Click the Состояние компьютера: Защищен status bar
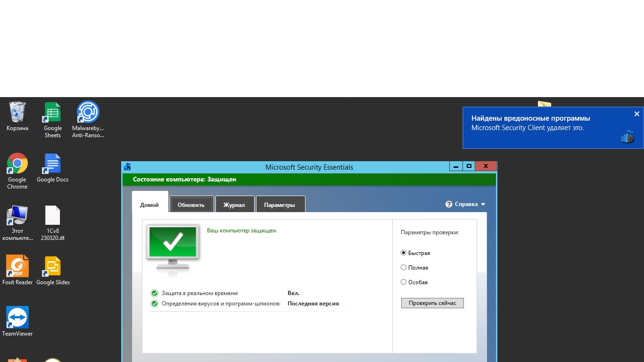 pos(309,180)
